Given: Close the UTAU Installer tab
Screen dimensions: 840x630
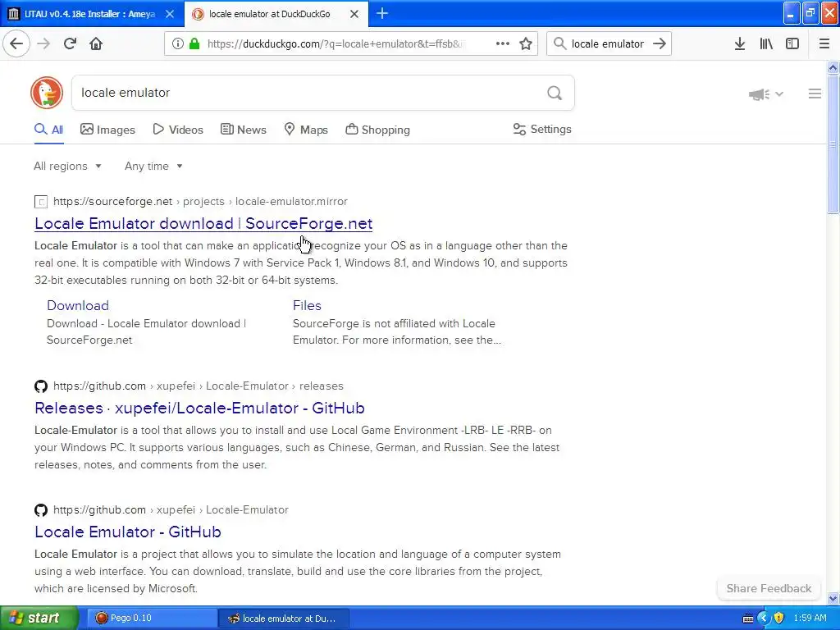Looking at the screenshot, I should pos(170,15).
